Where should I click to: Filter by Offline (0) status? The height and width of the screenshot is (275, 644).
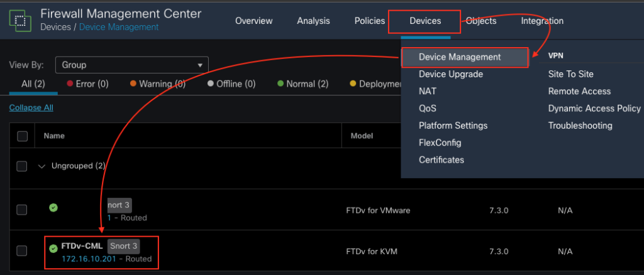[x=231, y=84]
